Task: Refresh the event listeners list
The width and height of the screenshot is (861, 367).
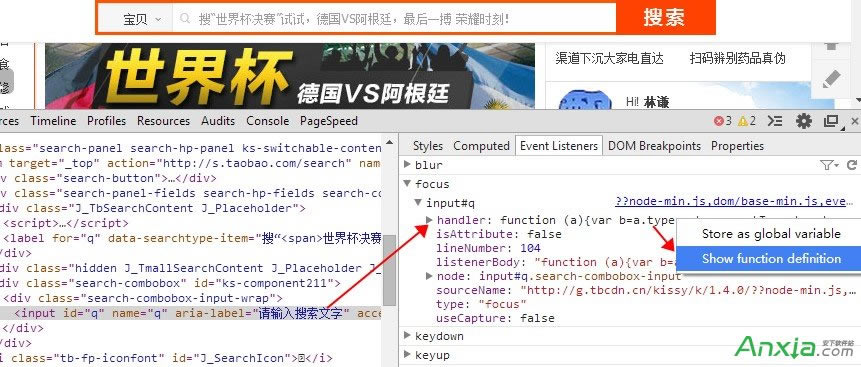Action: point(852,165)
